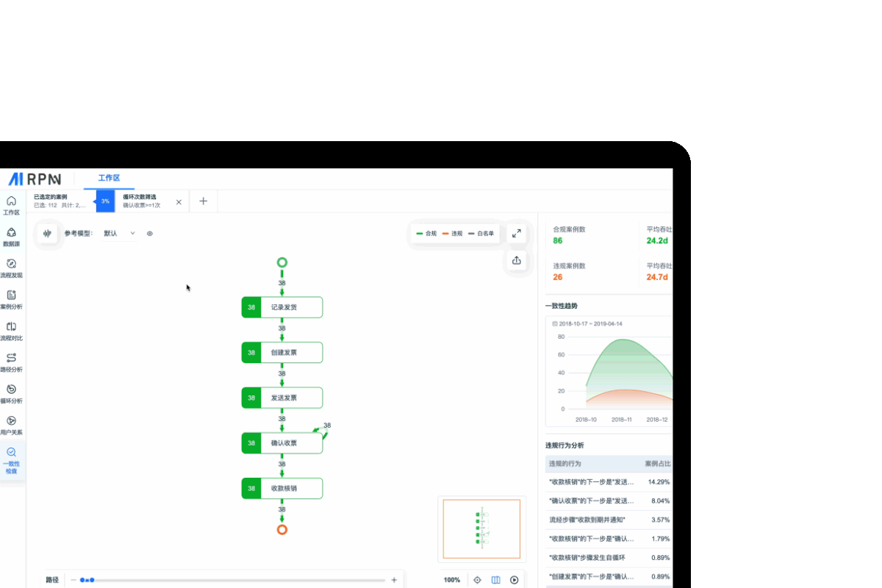Go to 案例分析 sidebar item
This screenshot has height=588, width=882.
[x=11, y=299]
